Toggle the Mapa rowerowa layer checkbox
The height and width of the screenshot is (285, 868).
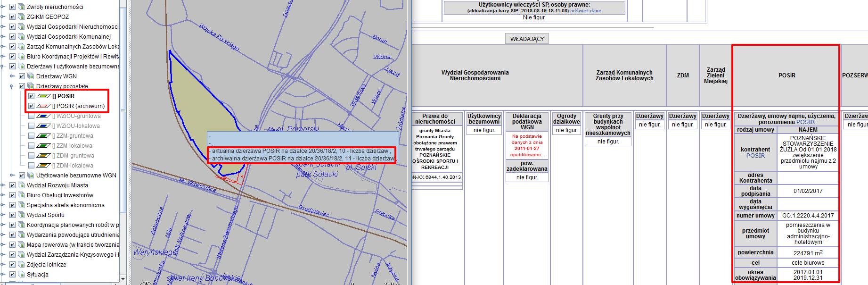pyautogui.click(x=13, y=245)
